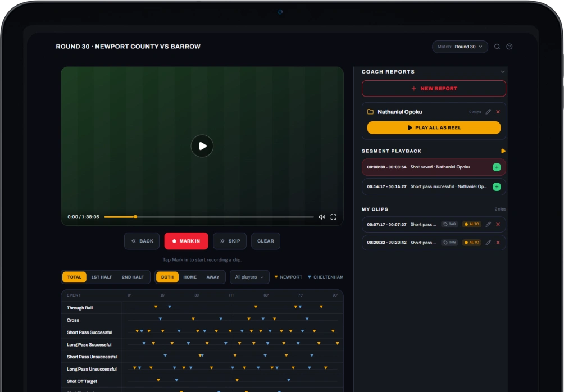Click the 00:07:17 clip timestamp
Image resolution: width=564 pixels, height=392 pixels.
386,225
